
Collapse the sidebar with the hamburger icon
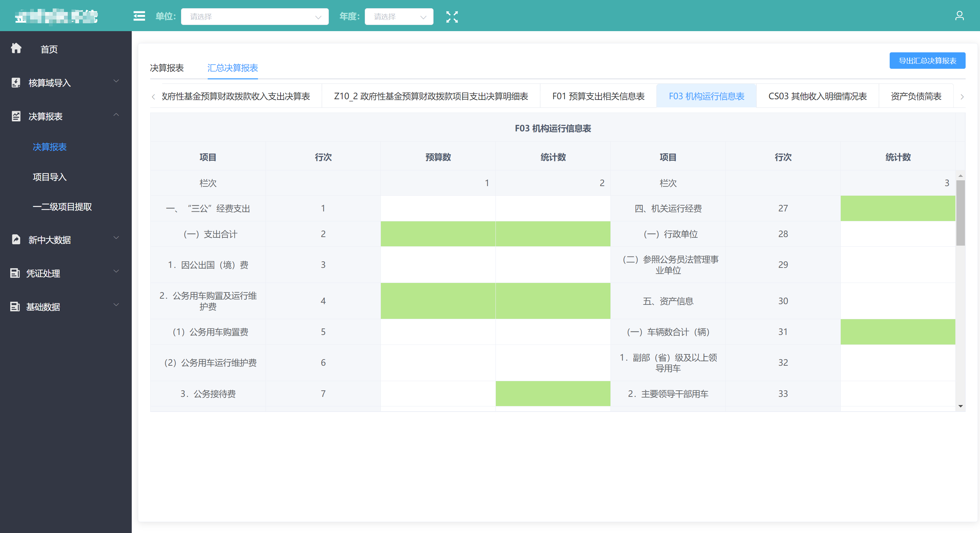(x=139, y=16)
